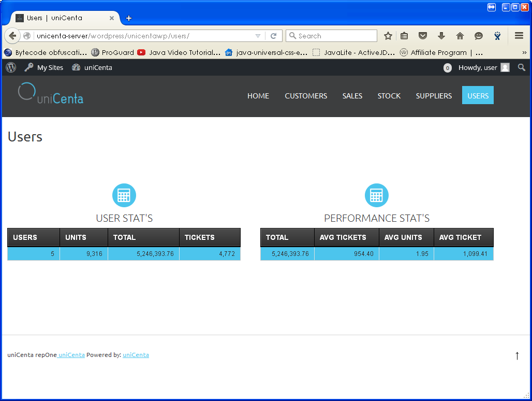
Task: Open the STOCK page
Action: click(x=389, y=96)
